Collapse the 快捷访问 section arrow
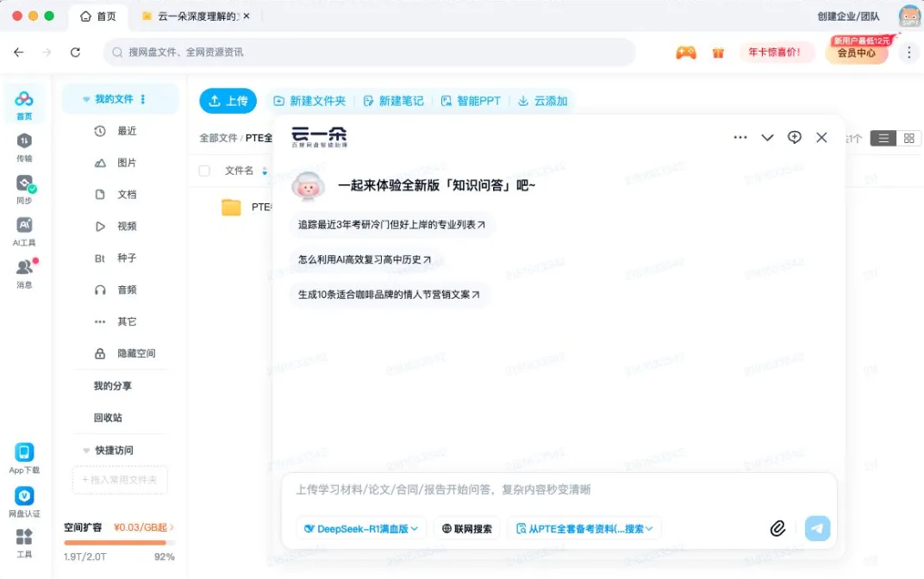The height and width of the screenshot is (579, 924). [86, 451]
